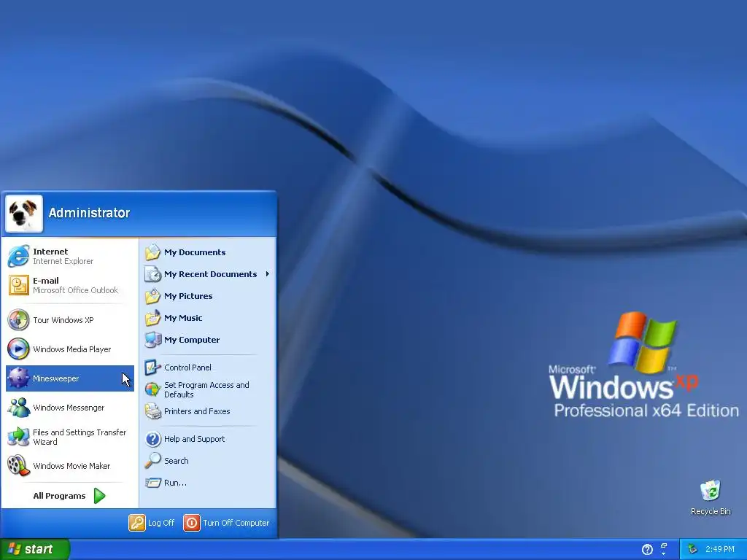The height and width of the screenshot is (560, 747).
Task: Click the Printers and Faxes label
Action: 197,411
